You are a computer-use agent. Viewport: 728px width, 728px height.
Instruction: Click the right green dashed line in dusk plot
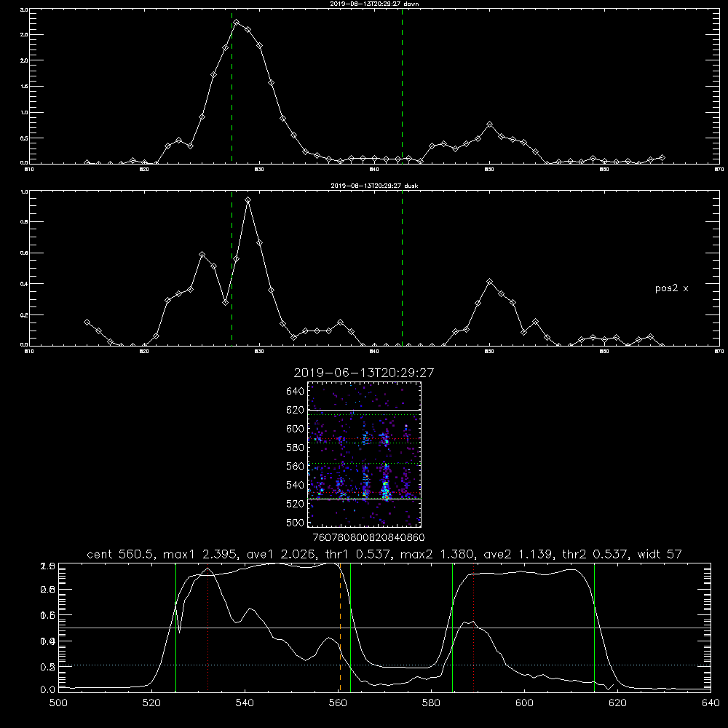[402, 269]
